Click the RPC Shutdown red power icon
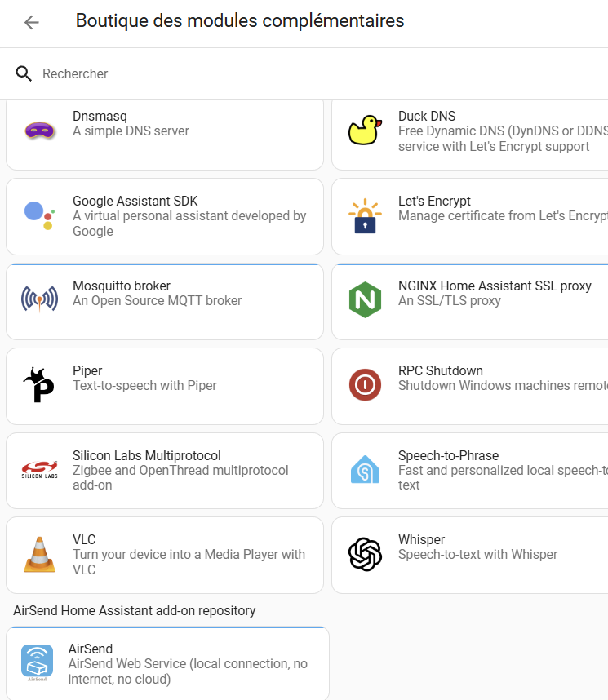This screenshot has height=700, width=608. tap(365, 384)
